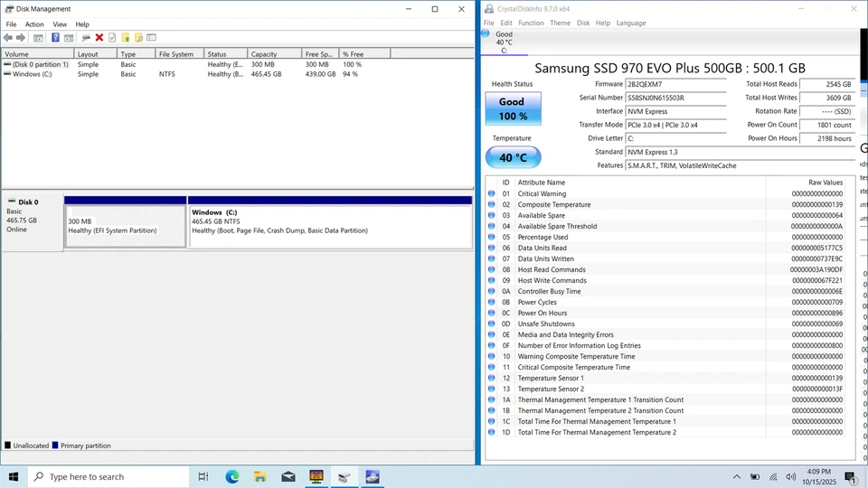Click the Firmware value field 2B2QEXM7
The height and width of the screenshot is (488, 868).
675,84
